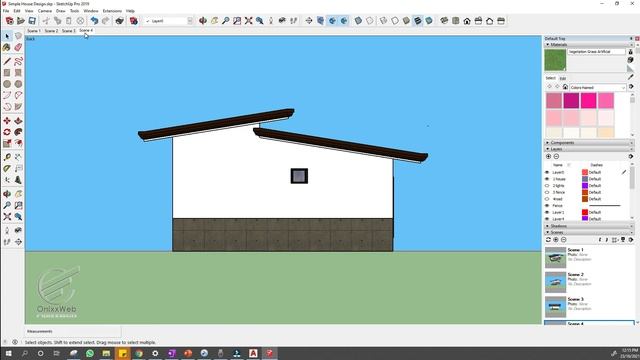The height and width of the screenshot is (360, 640).
Task: Show the 2 lights layer
Action: coord(547,186)
